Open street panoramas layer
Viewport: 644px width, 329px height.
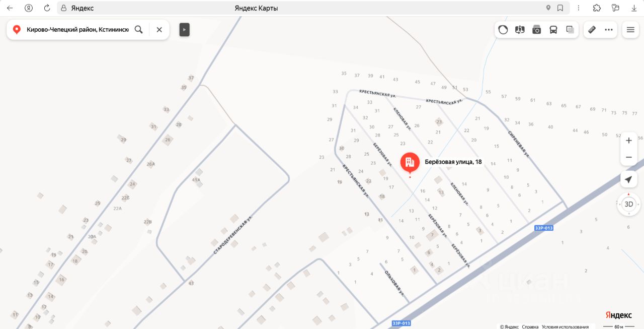click(520, 30)
